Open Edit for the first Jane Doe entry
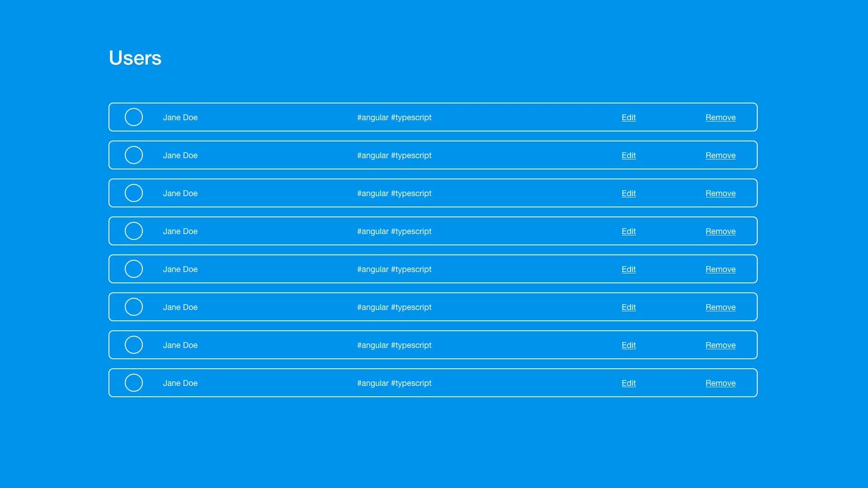This screenshot has height=488, width=868. pyautogui.click(x=628, y=117)
